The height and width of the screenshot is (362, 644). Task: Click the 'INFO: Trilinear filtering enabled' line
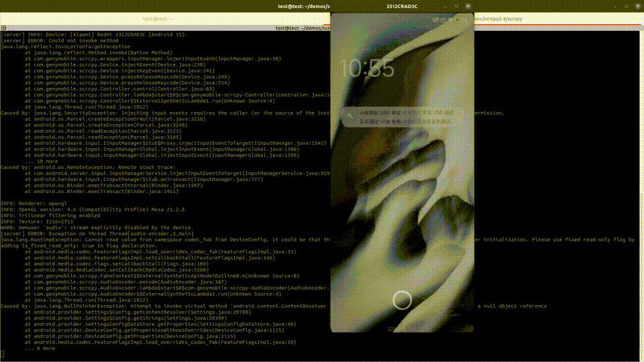point(50,215)
